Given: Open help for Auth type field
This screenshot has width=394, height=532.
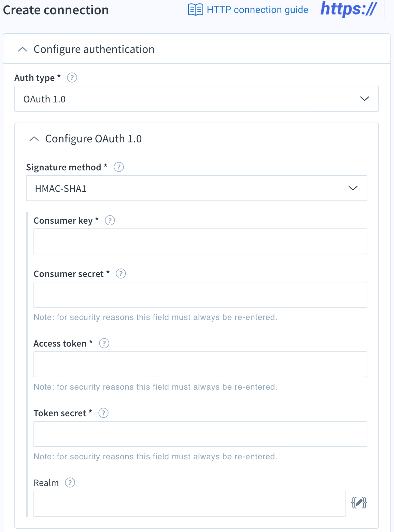Looking at the screenshot, I should click(x=72, y=78).
